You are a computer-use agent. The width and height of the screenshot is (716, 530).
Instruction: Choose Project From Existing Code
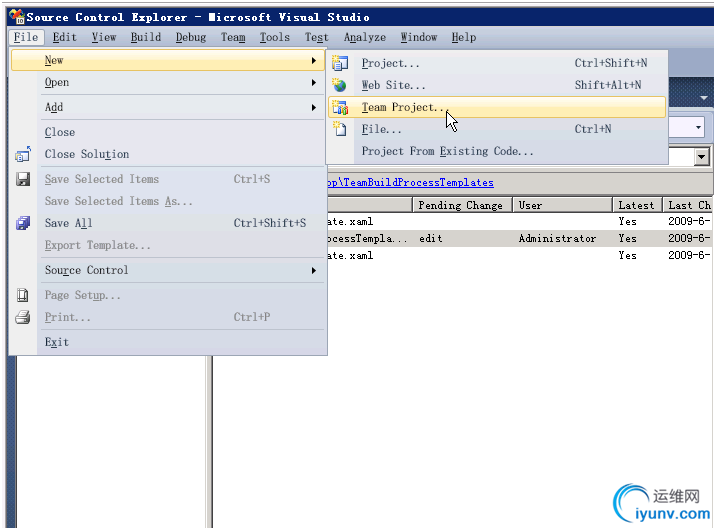pos(497,151)
